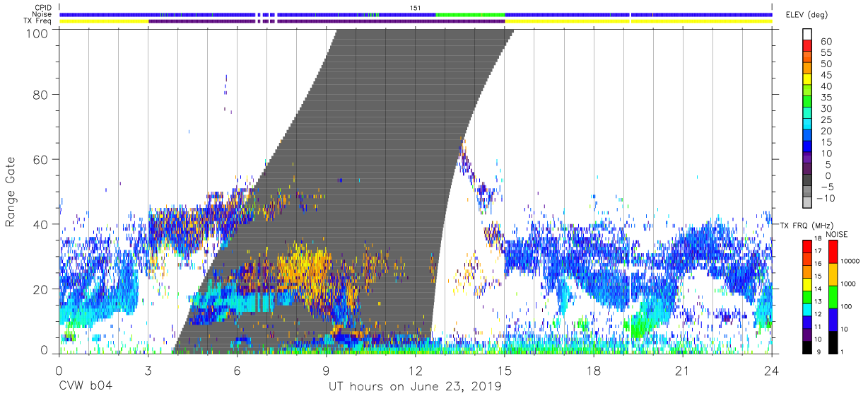The image size is (868, 401).
Task: Click the elevation legend label '55'
Action: coord(825,53)
